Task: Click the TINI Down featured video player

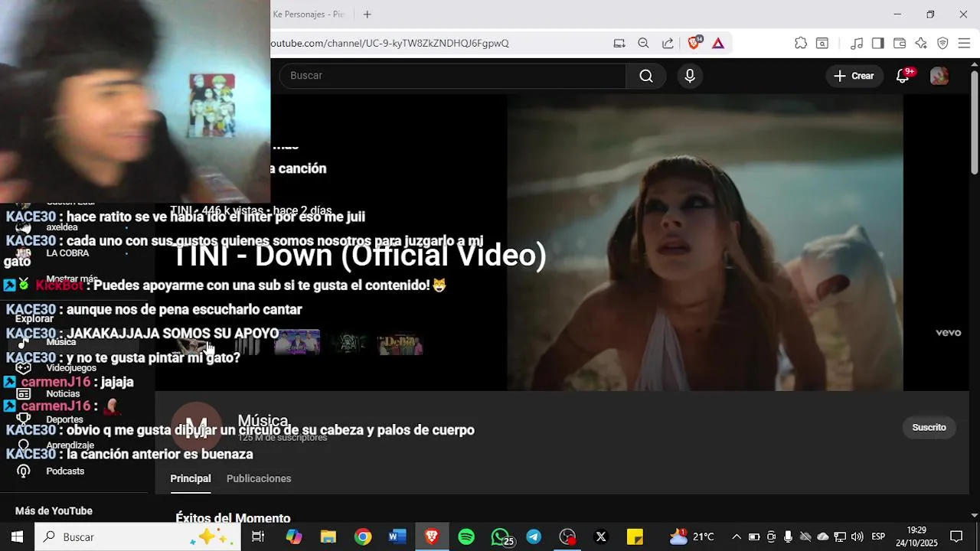Action: click(705, 243)
